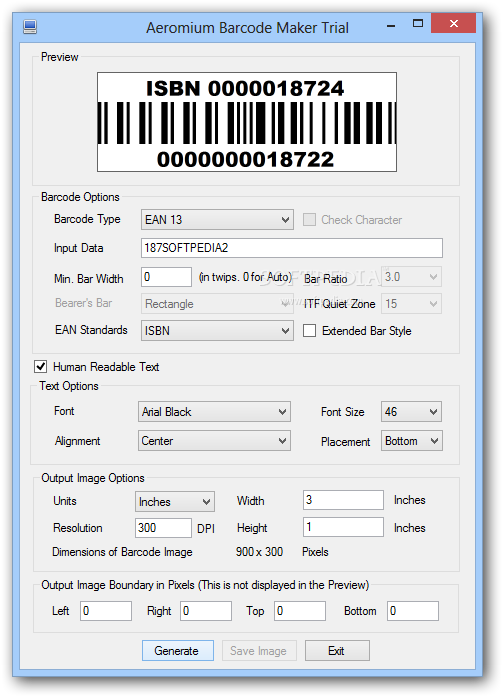Click the 'Dimensions of Barcode Image' label
Viewport: 503px width, 697px height.
[122, 552]
